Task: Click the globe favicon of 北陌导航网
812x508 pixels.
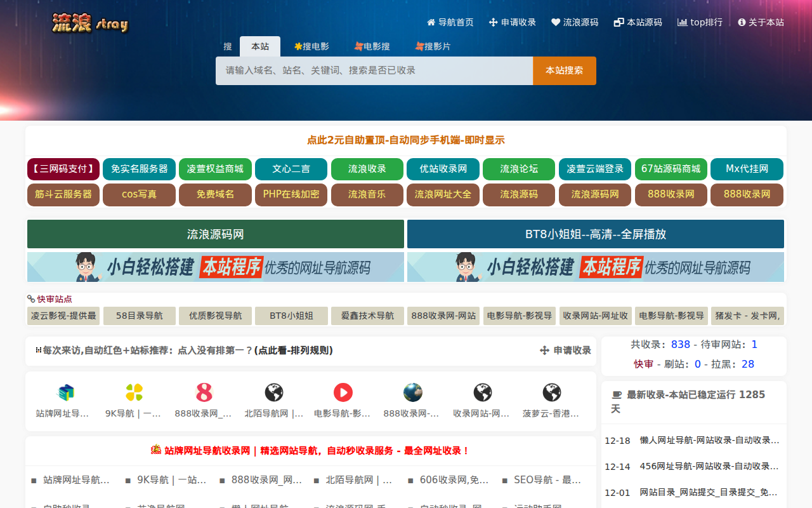Action: pyautogui.click(x=273, y=392)
